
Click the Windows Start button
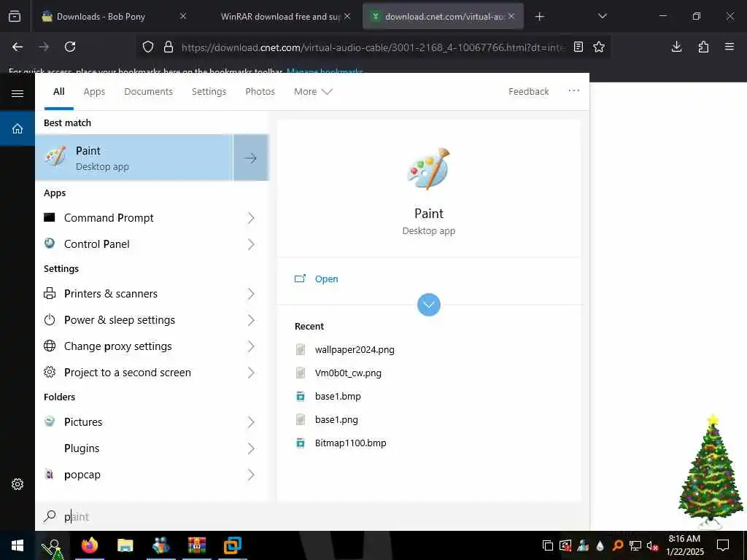pyautogui.click(x=18, y=545)
